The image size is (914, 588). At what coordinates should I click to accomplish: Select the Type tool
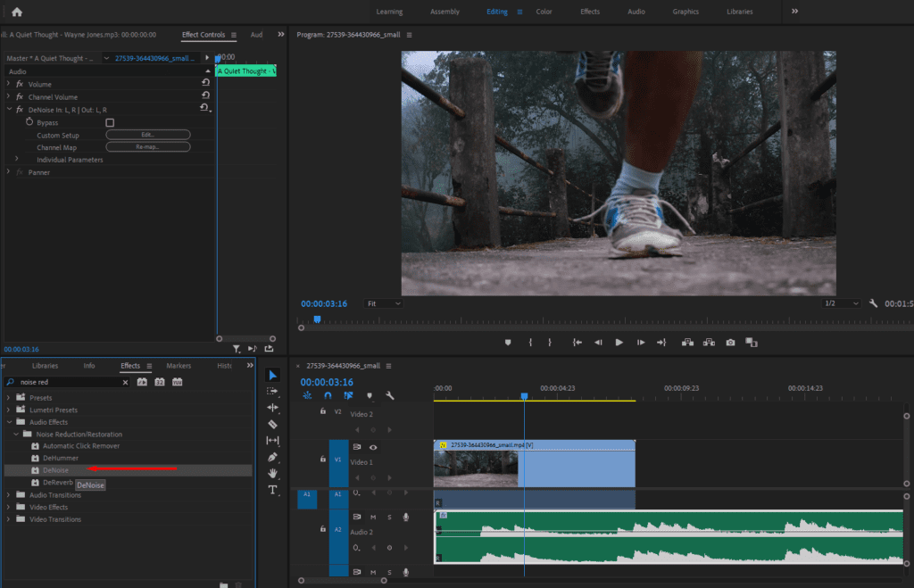[x=272, y=490]
